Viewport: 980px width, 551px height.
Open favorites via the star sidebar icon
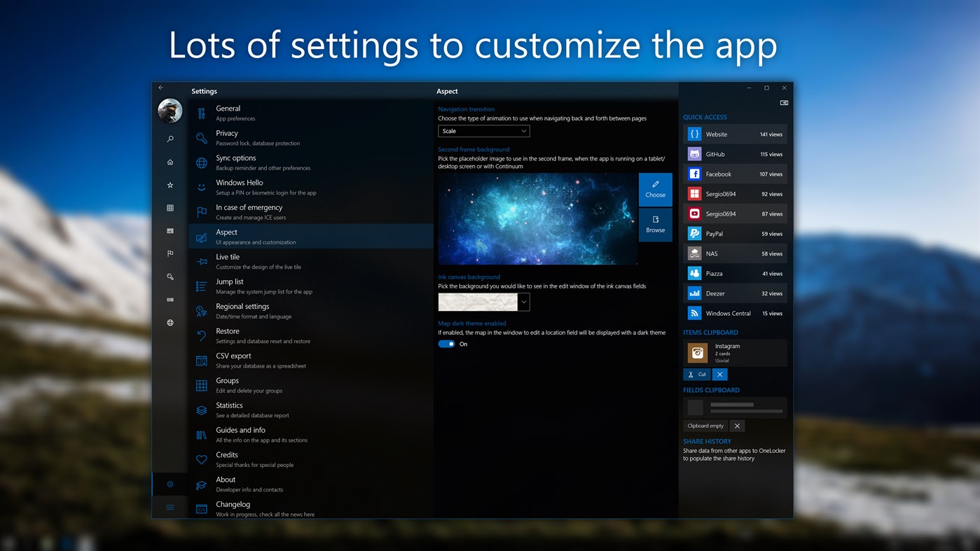pos(170,185)
